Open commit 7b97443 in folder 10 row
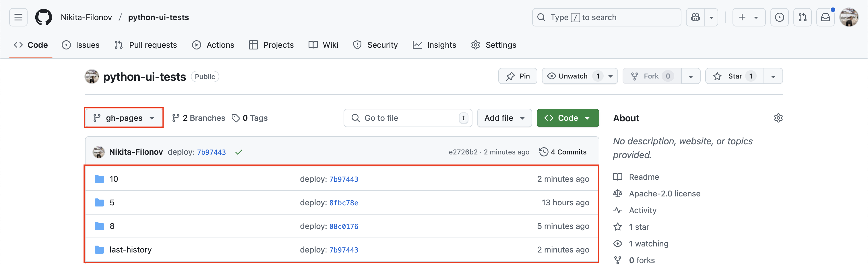The width and height of the screenshot is (868, 264). point(344,179)
